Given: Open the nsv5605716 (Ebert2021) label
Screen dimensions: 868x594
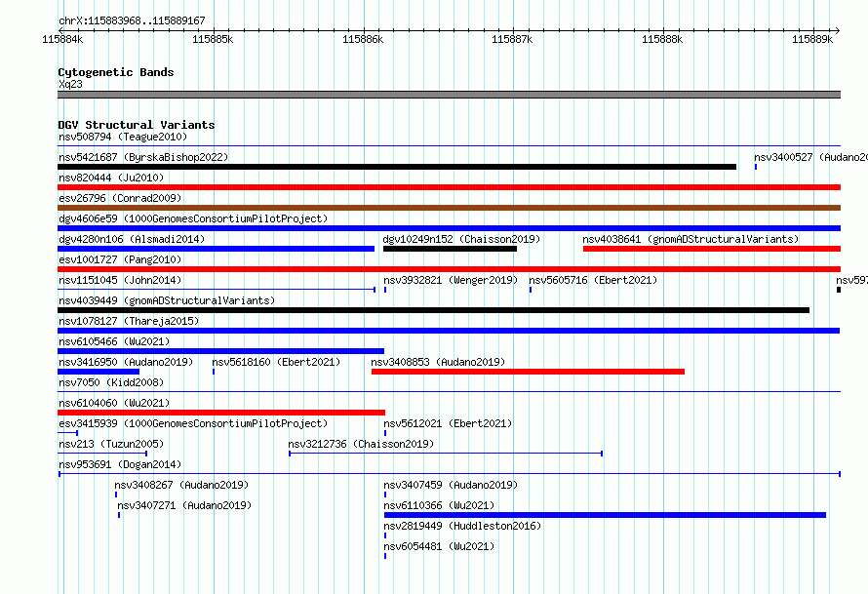Looking at the screenshot, I should tap(593, 280).
